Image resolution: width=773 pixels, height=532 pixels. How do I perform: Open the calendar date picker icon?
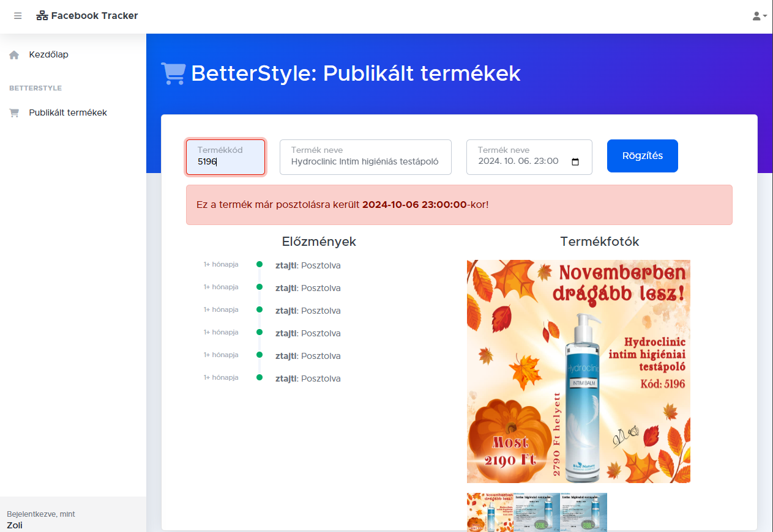(575, 162)
